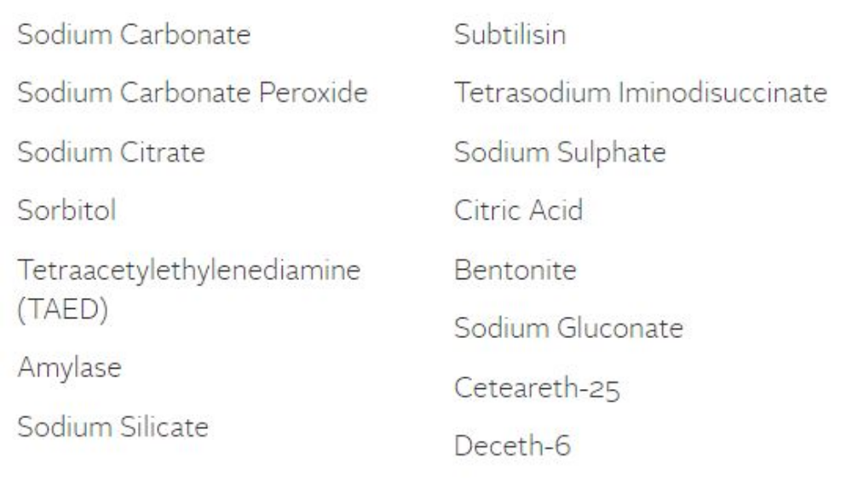Select Subtilisin in the right column
The height and width of the screenshot is (504, 852).
click(x=509, y=36)
